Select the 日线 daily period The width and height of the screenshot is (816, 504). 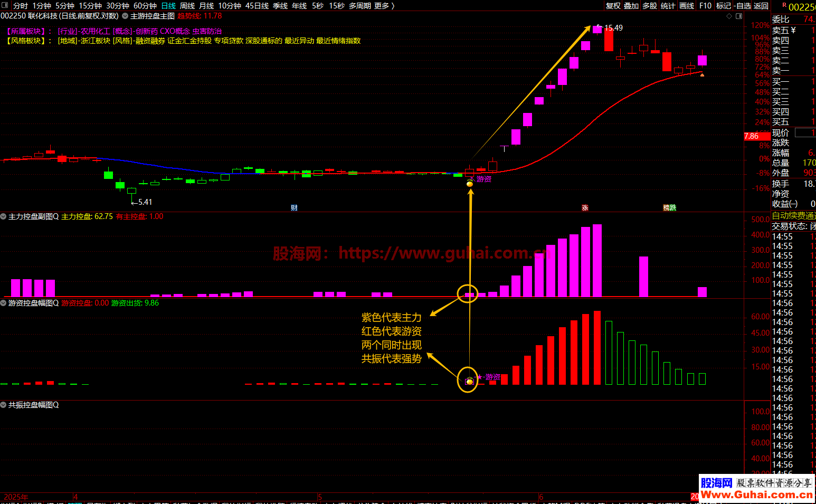point(168,6)
